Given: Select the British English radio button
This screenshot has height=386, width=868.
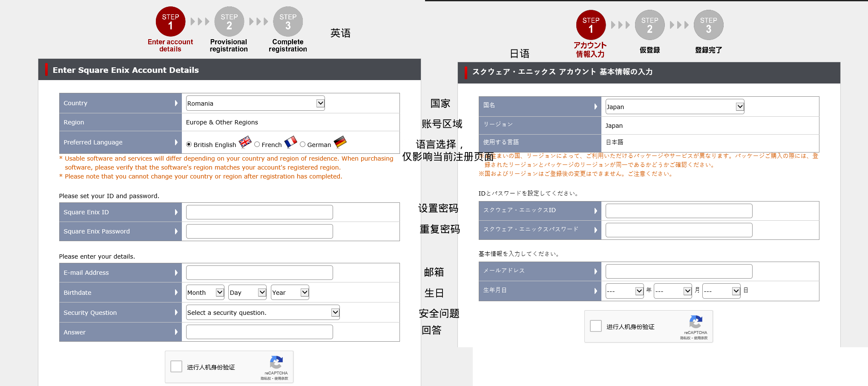Looking at the screenshot, I should tap(189, 144).
